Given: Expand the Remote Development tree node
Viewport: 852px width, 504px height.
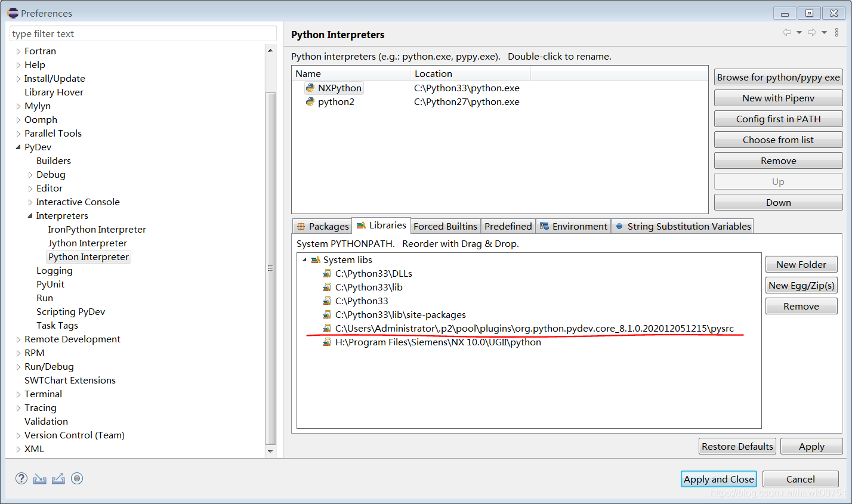Looking at the screenshot, I should coord(18,339).
